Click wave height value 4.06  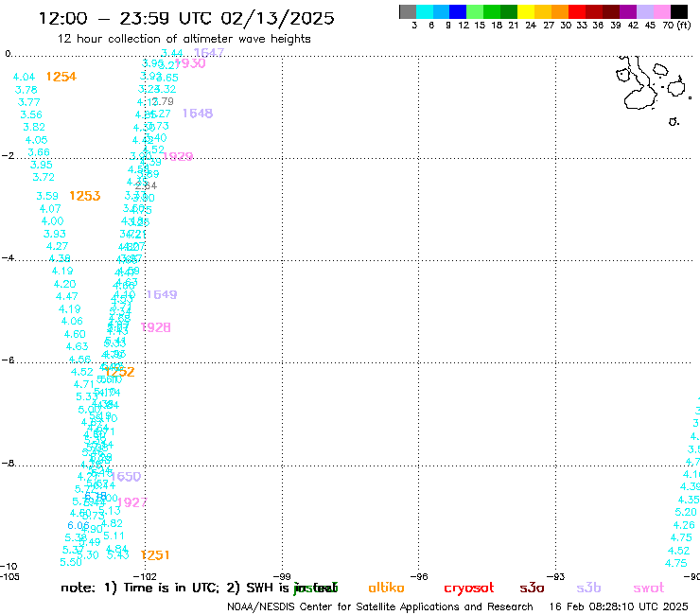pos(72,321)
